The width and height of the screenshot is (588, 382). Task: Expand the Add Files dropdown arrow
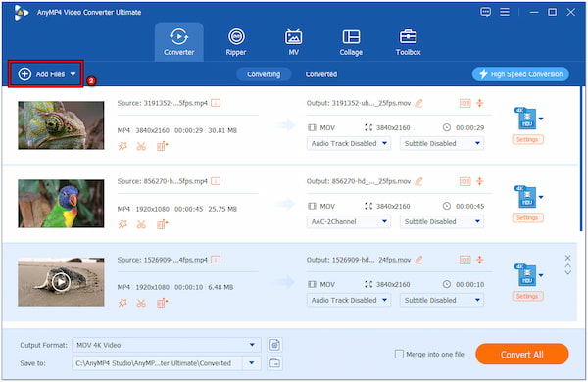click(73, 74)
